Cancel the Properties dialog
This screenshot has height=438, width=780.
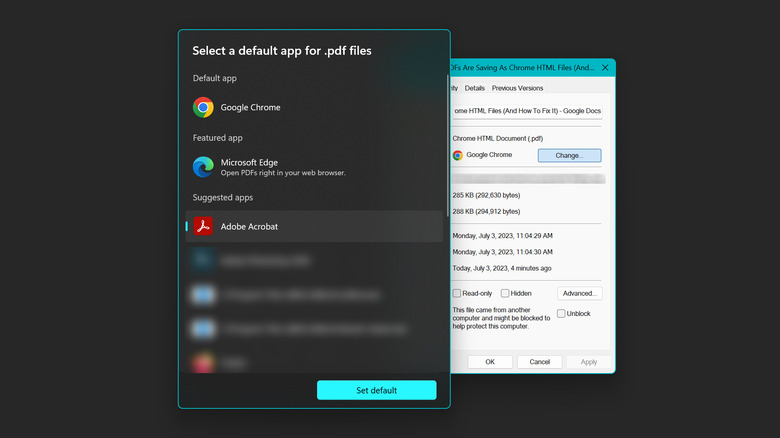(x=539, y=361)
